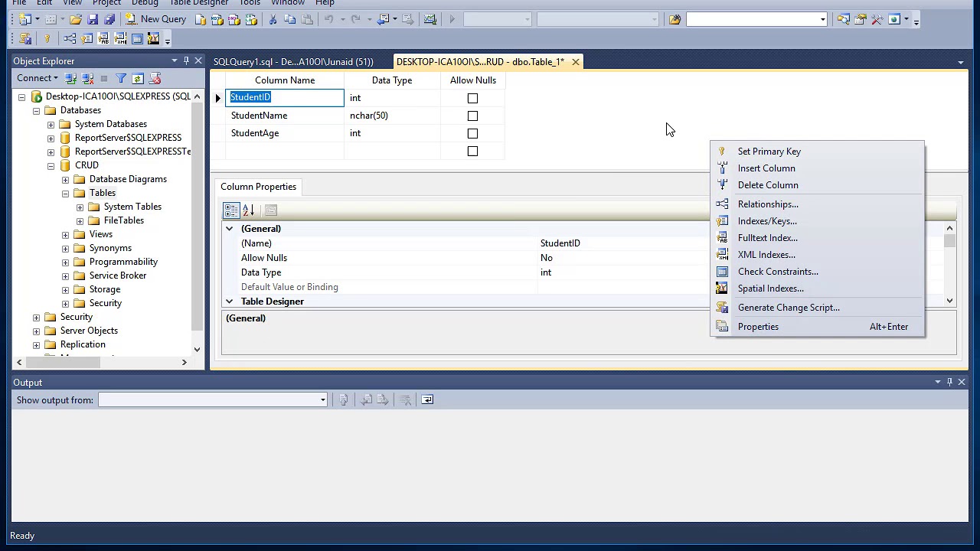The height and width of the screenshot is (551, 980).
Task: Click the Find in Files binoculars icon
Action: pyautogui.click(x=675, y=19)
